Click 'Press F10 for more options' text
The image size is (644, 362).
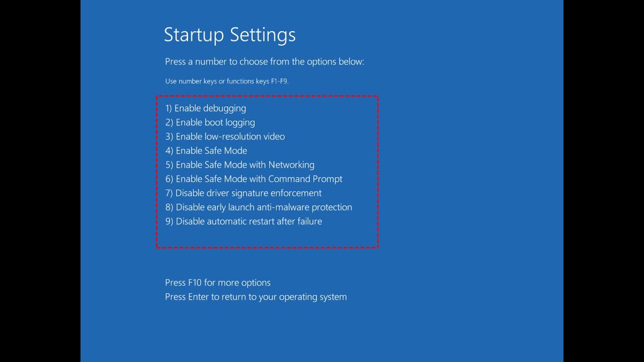218,283
